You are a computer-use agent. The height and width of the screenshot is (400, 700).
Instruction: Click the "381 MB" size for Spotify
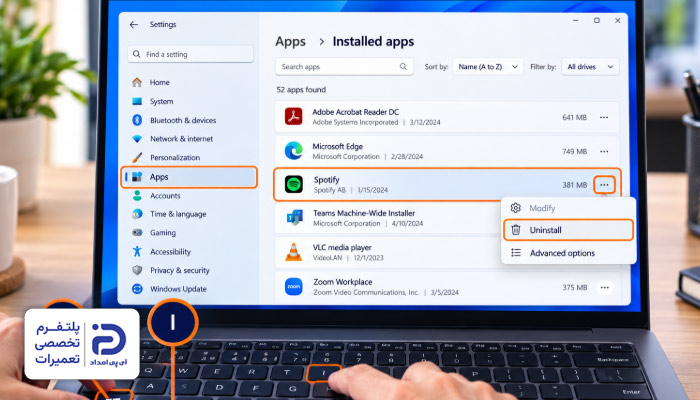[x=575, y=185]
